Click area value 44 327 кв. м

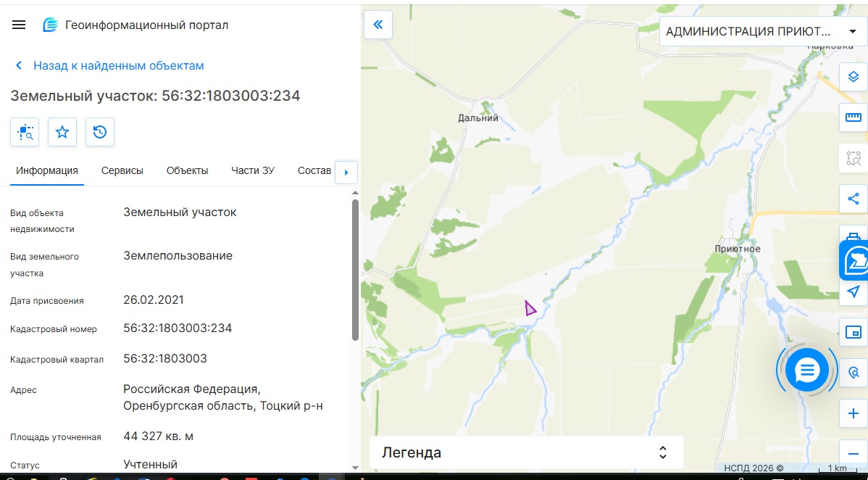tap(159, 436)
